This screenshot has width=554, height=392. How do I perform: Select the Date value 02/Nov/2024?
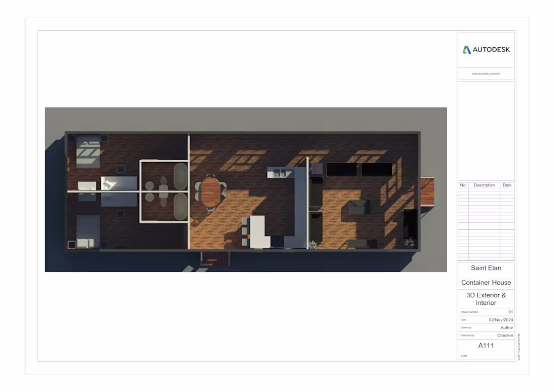pyautogui.click(x=501, y=319)
